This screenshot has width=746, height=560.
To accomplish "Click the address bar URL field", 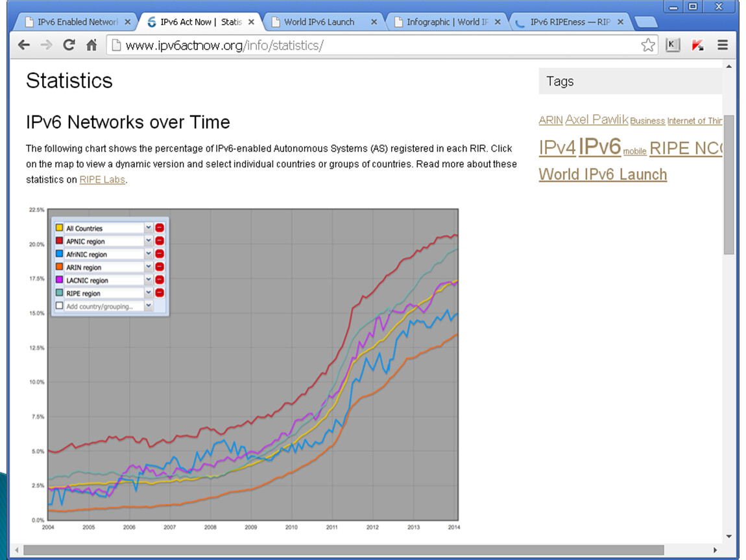I will click(376, 45).
